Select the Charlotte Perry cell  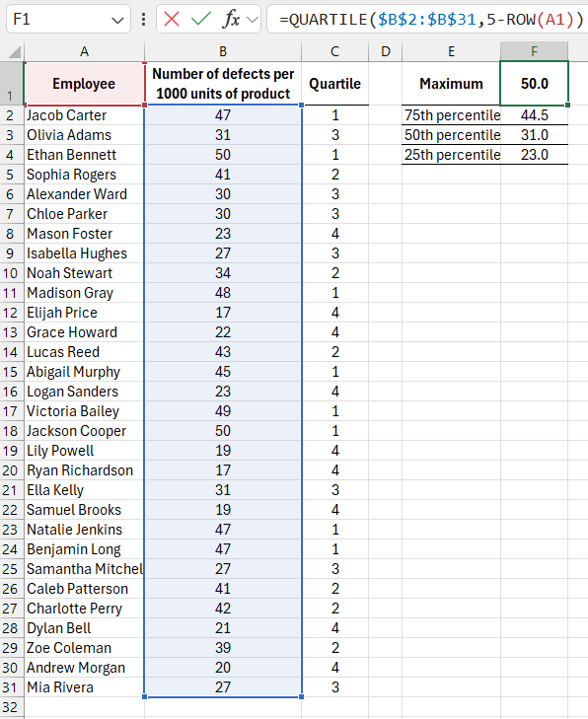(x=84, y=608)
